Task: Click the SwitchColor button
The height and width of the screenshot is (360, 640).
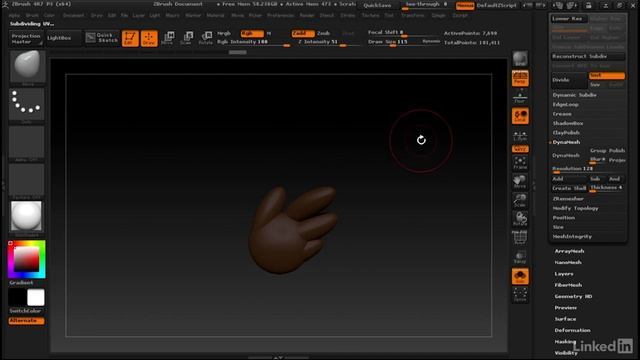Action: click(26, 311)
